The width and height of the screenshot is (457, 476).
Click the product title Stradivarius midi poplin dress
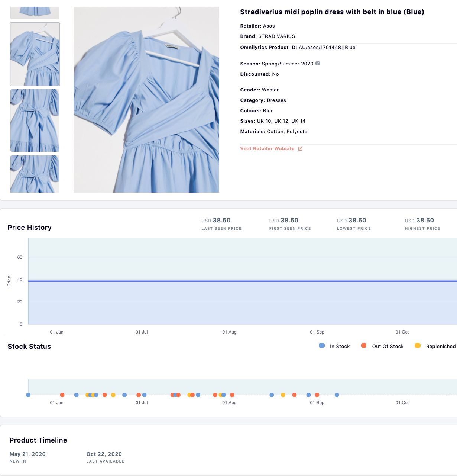coord(332,12)
